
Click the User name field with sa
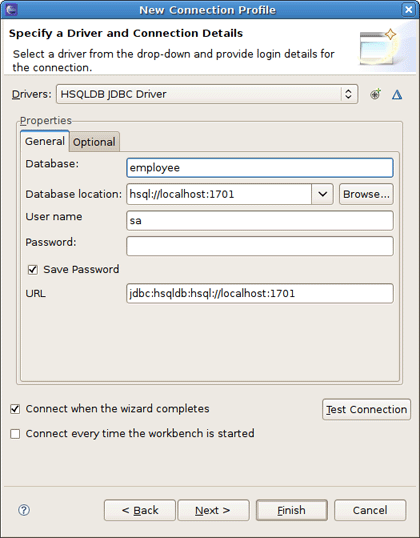click(260, 220)
